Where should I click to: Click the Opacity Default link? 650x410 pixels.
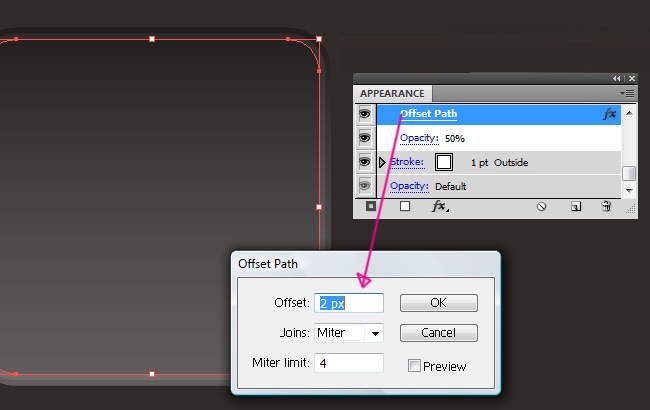[409, 186]
